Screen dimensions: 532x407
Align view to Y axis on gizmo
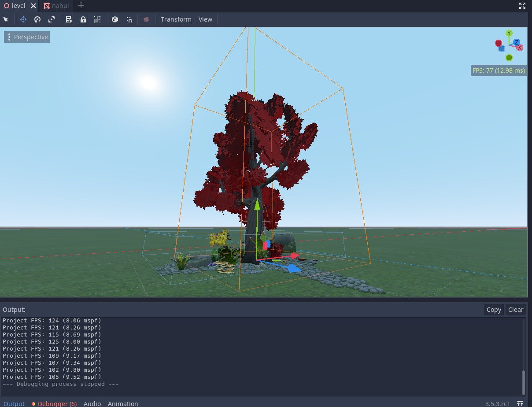(x=509, y=33)
